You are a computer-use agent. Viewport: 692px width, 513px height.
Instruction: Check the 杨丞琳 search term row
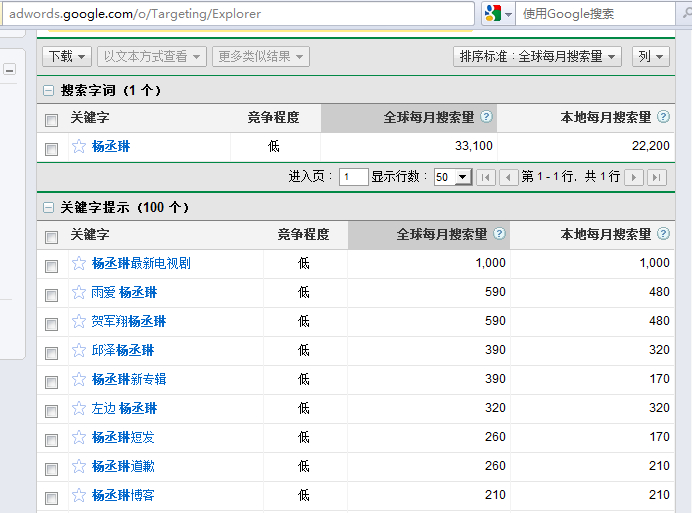pyautogui.click(x=52, y=149)
